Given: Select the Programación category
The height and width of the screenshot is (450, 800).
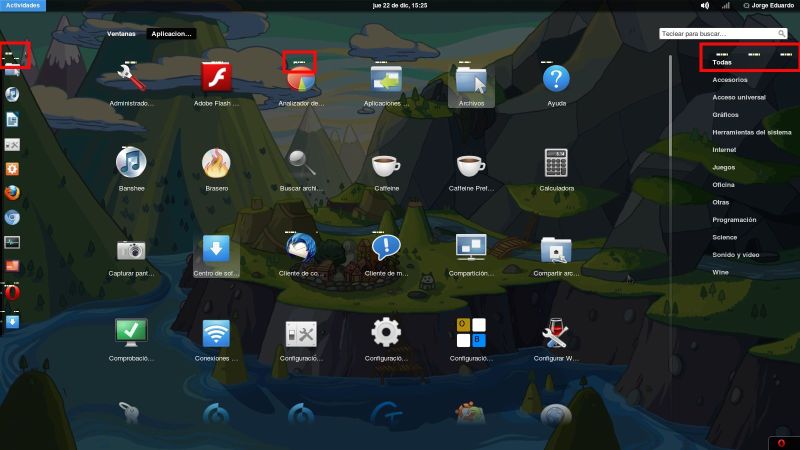Looking at the screenshot, I should tap(734, 220).
